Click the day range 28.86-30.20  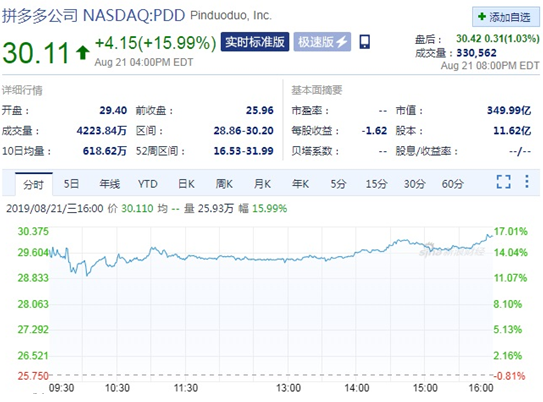point(243,131)
